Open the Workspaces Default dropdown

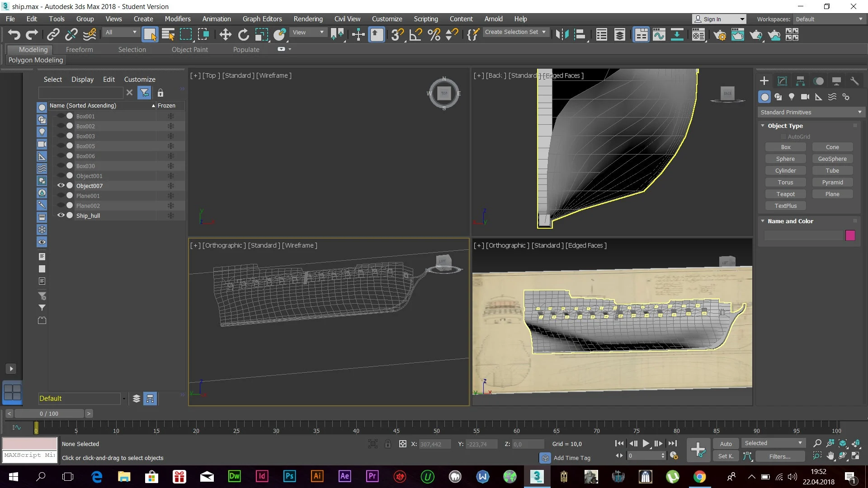[829, 19]
